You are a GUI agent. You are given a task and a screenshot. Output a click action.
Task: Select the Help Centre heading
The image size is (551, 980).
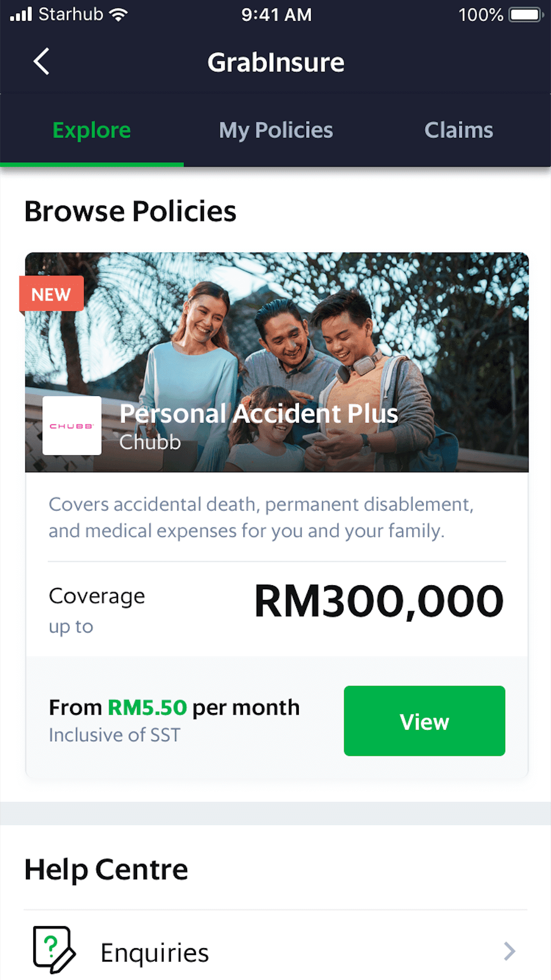point(106,870)
